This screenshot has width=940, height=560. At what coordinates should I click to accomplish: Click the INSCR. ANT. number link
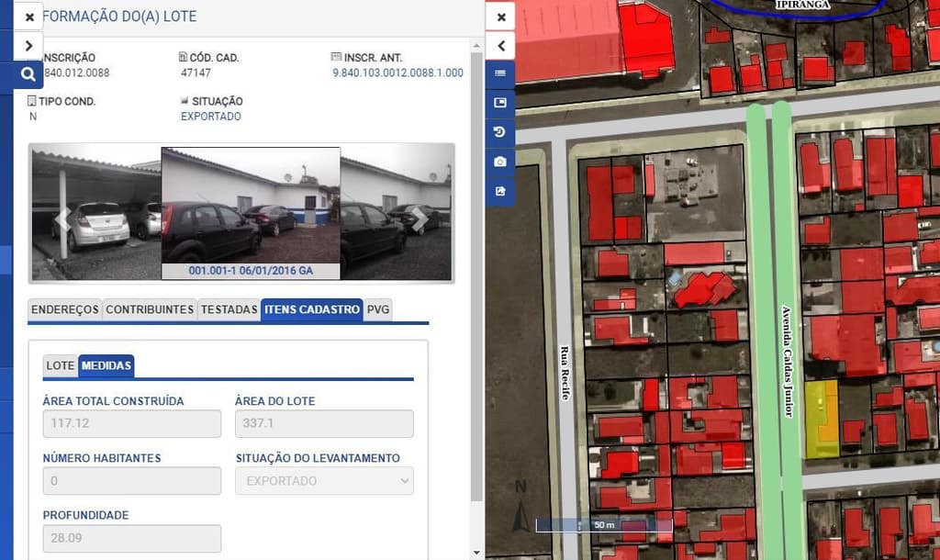(398, 73)
